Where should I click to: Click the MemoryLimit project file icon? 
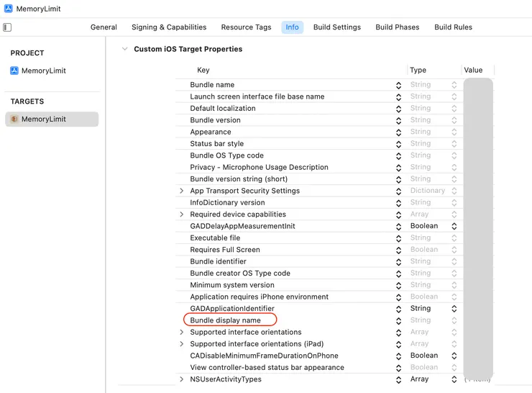14,71
